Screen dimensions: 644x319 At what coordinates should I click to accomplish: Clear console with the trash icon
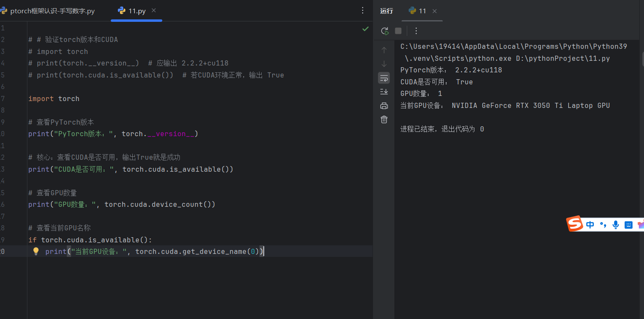[384, 119]
